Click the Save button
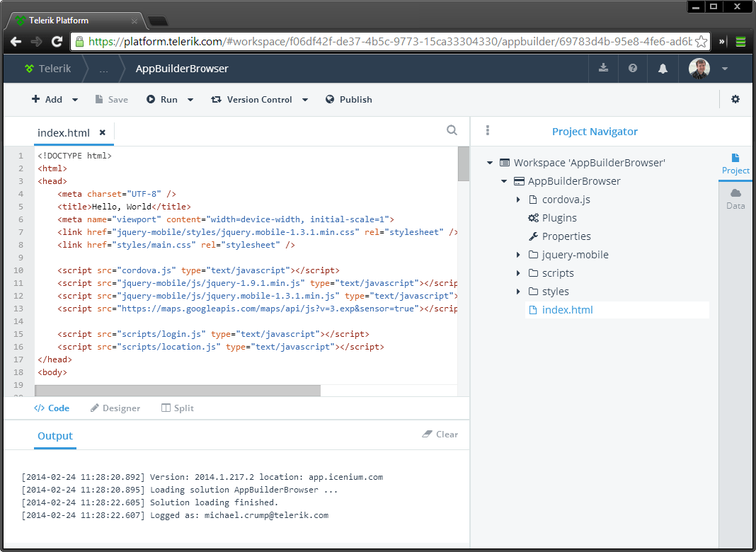 click(111, 99)
